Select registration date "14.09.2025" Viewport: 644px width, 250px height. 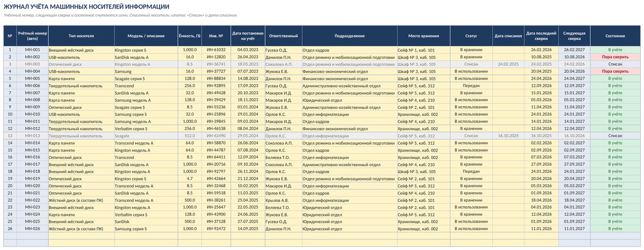point(248,229)
